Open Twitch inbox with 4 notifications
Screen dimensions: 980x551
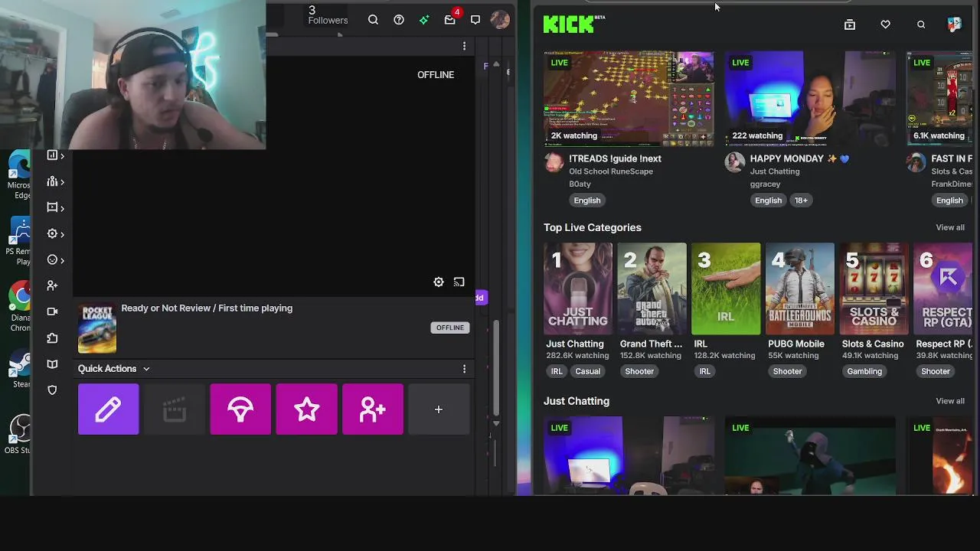pos(450,19)
